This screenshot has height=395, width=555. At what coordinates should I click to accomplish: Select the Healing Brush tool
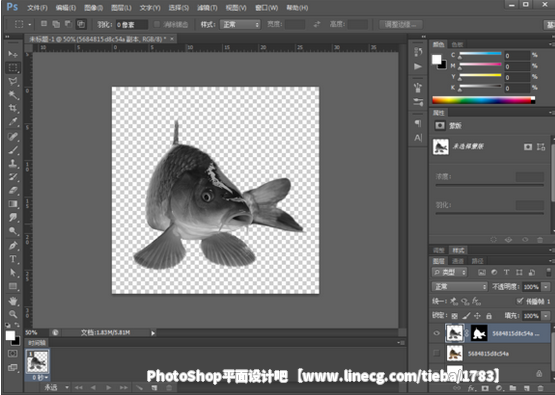(x=13, y=137)
